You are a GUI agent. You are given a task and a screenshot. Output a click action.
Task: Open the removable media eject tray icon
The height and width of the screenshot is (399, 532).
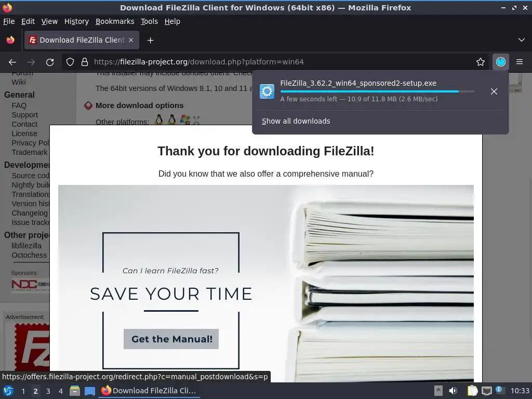coord(438,391)
